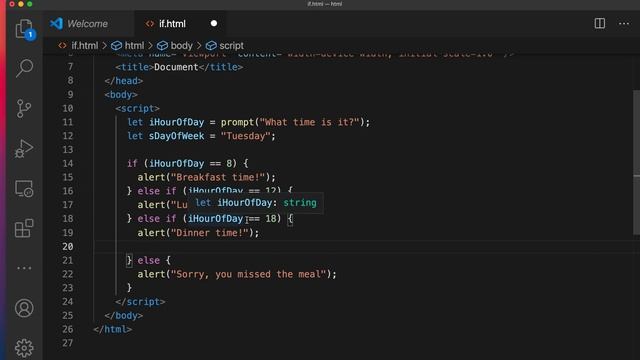Click the prompt function call on line 11
The image size is (640, 360).
pyautogui.click(x=237, y=122)
